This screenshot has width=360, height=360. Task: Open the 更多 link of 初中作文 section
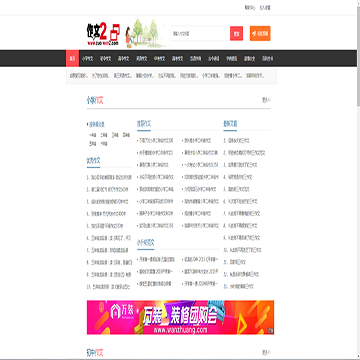coord(266,352)
